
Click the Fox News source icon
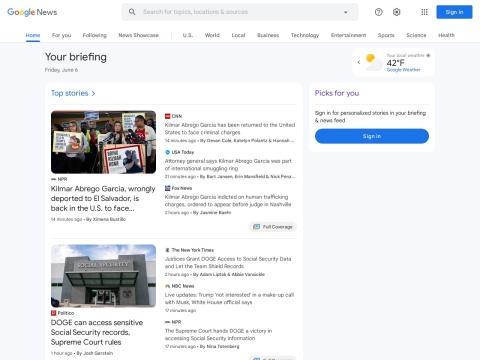[x=167, y=188]
